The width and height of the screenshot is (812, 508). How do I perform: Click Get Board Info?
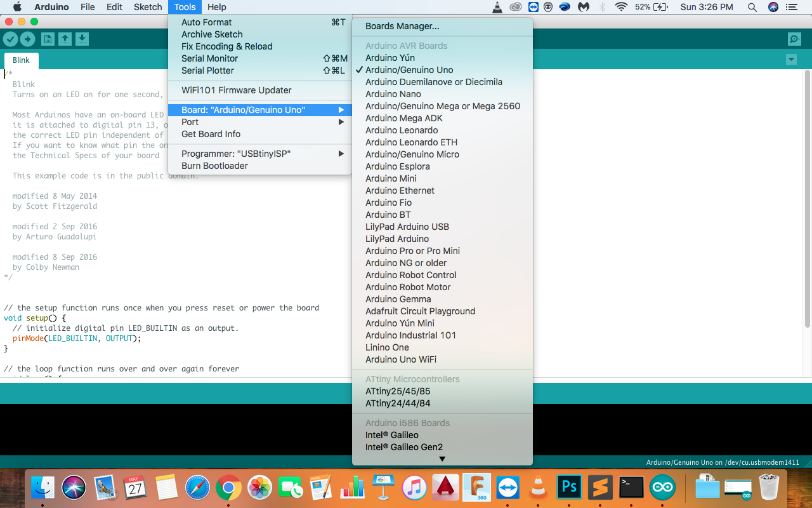click(259, 134)
